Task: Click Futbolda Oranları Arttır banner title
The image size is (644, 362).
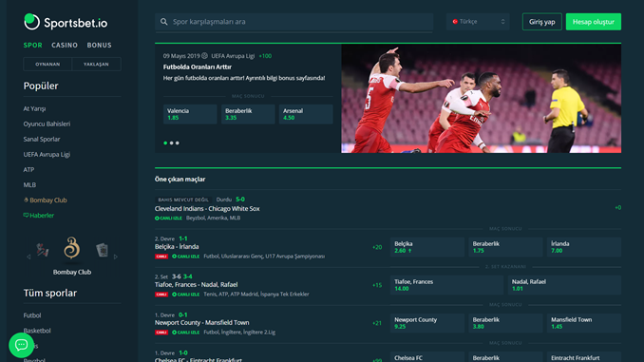Action: (198, 67)
